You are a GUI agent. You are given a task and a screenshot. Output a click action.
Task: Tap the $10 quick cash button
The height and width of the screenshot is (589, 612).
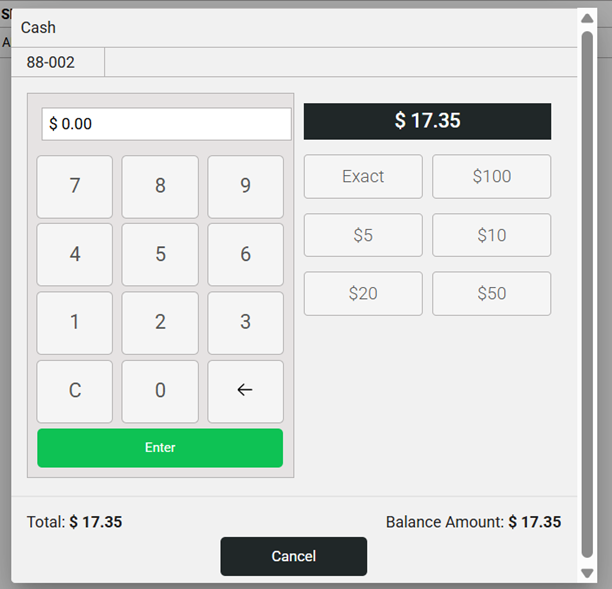pyautogui.click(x=491, y=235)
